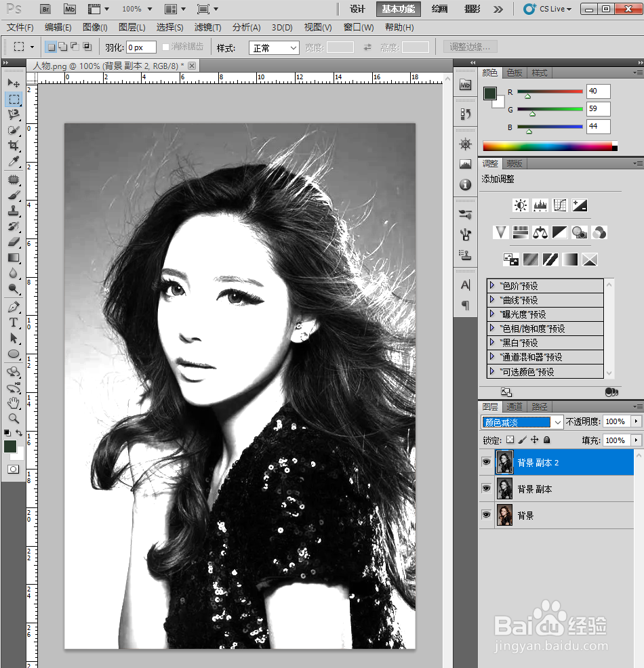Select the Crop tool
This screenshot has width=644, height=668.
(14, 146)
